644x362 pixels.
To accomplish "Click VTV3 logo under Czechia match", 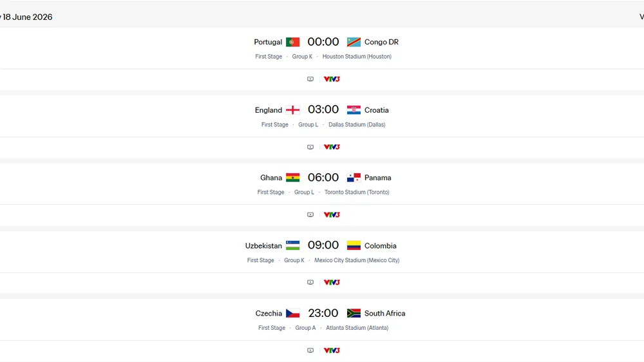I will coord(332,350).
